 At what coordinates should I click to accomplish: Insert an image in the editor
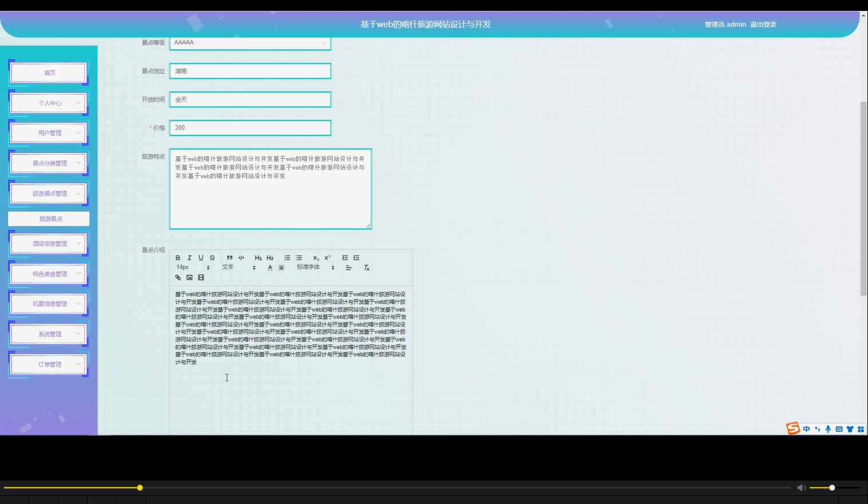point(190,277)
